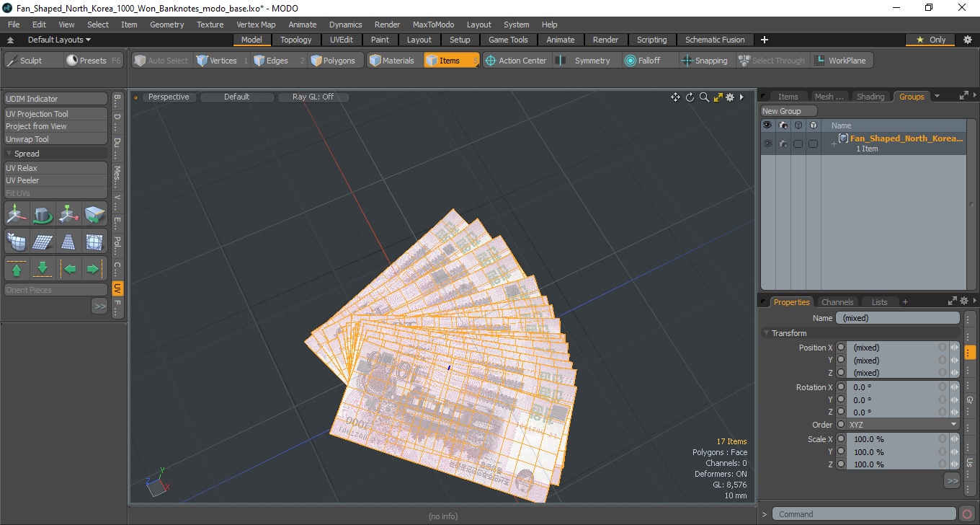Expand more UV tools with >> button
The image size is (980, 525).
(x=99, y=306)
